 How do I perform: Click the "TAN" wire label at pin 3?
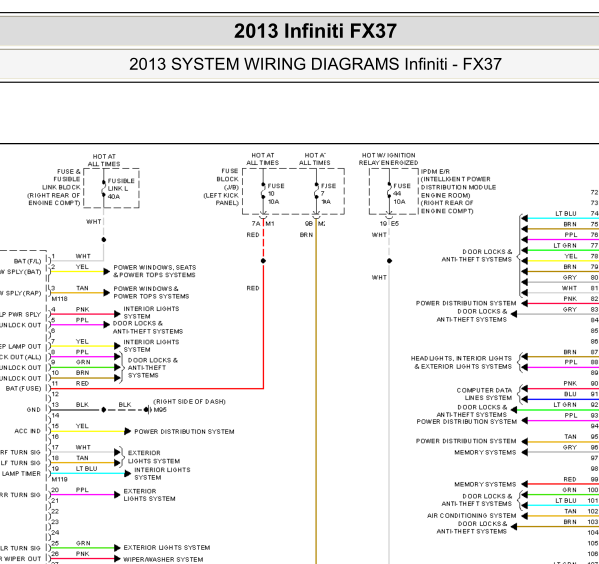(82, 288)
